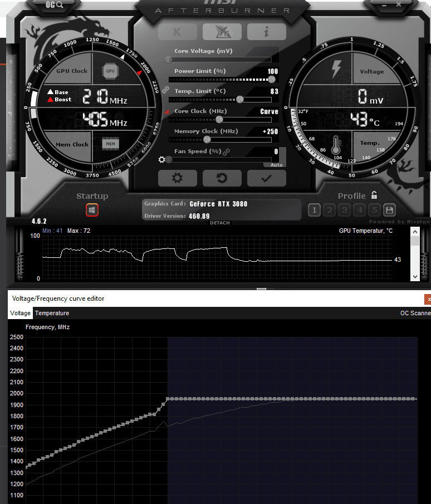Click the Fan Speed value 0
Viewport: 431px width, 504px height.
click(276, 151)
